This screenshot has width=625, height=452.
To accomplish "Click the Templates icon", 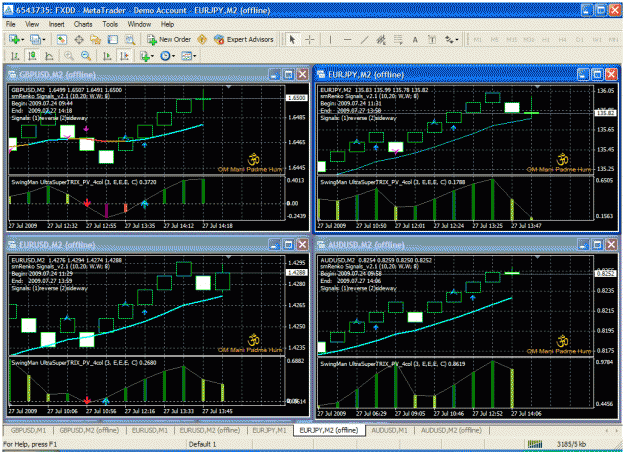I will coord(186,56).
